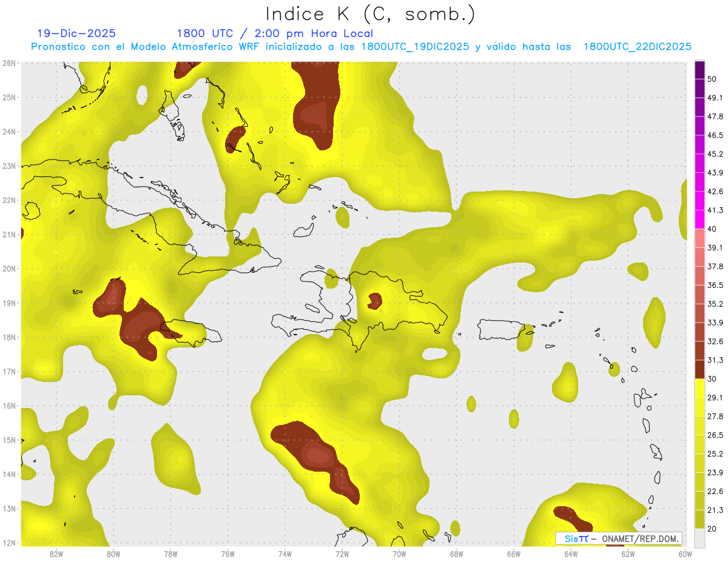
Task: Click the colorbar value 46.5
Action: point(715,135)
